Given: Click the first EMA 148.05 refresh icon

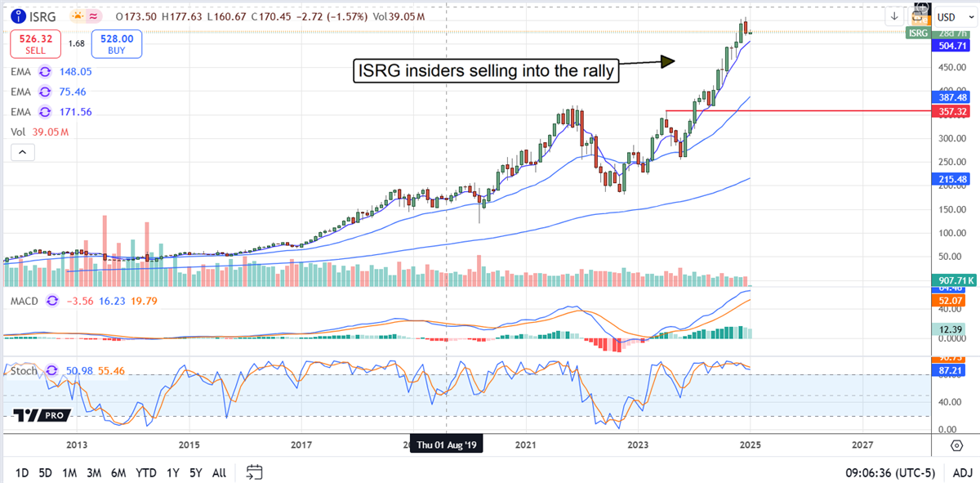Looking at the screenshot, I should coord(47,71).
